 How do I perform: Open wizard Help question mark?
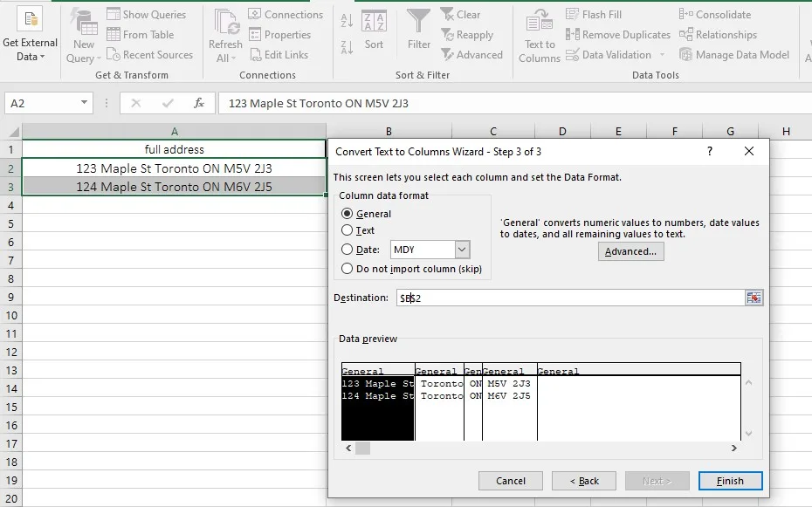(710, 151)
